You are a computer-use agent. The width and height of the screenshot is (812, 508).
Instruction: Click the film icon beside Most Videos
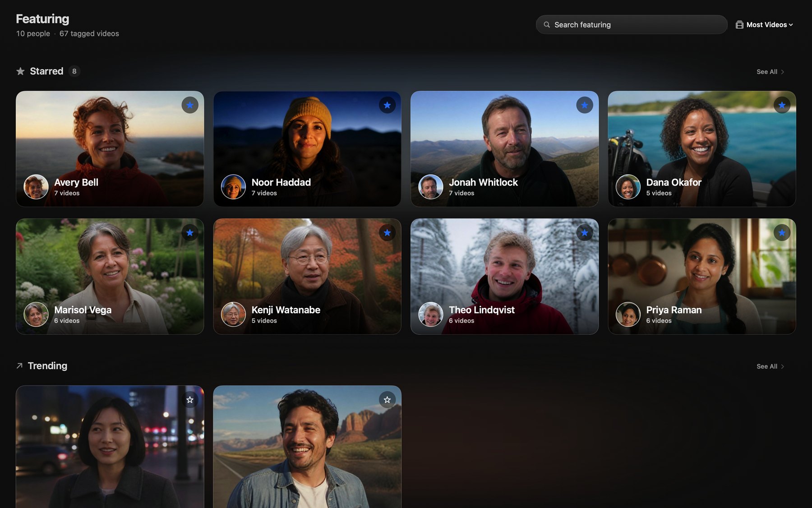739,25
